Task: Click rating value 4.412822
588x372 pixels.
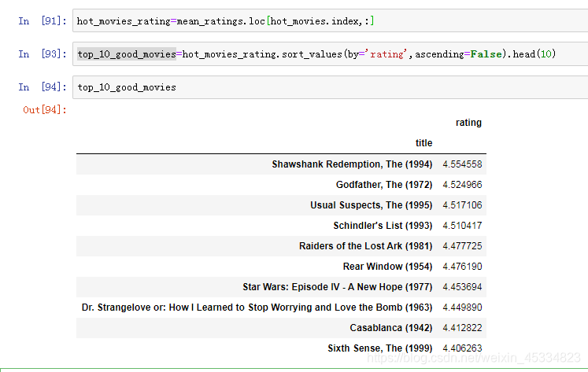Action: [462, 328]
